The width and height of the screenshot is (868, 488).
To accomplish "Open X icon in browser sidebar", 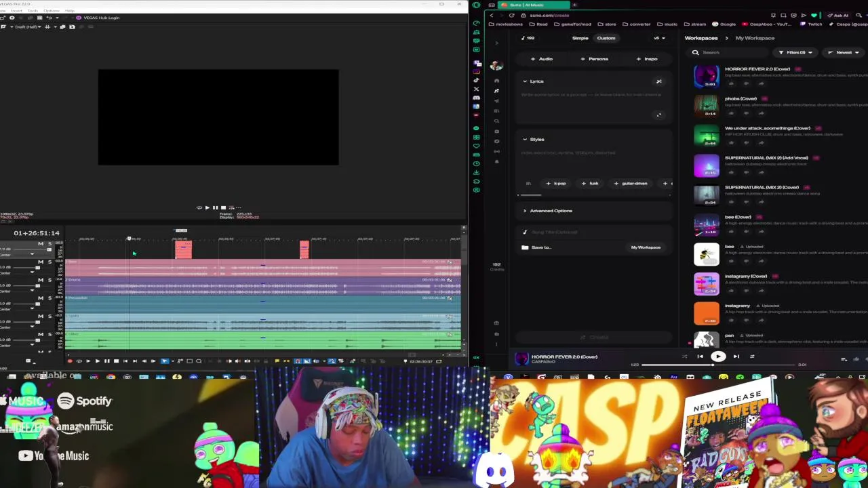I will click(477, 89).
